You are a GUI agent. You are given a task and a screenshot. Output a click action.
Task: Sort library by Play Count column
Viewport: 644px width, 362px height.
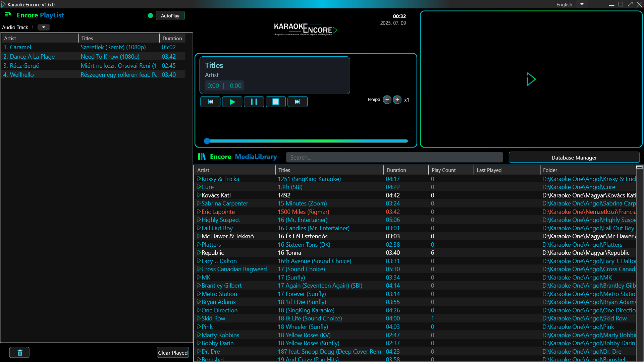coord(451,170)
